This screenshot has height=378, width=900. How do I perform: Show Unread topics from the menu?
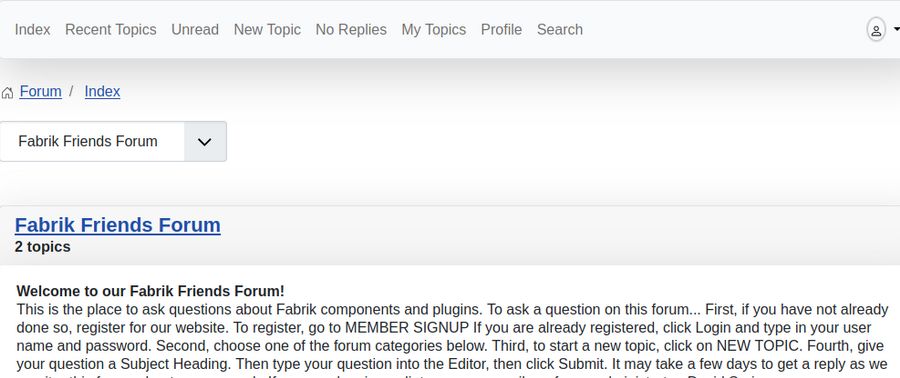[195, 30]
